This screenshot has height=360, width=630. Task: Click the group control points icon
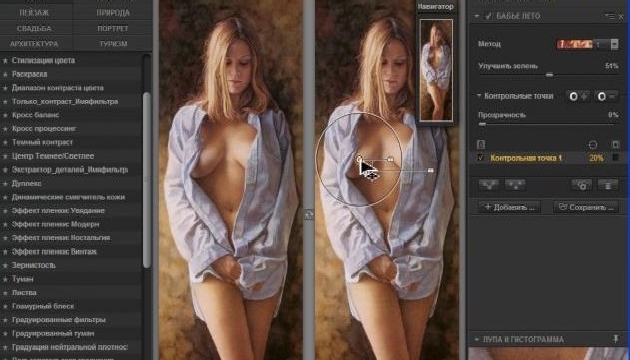tap(489, 185)
